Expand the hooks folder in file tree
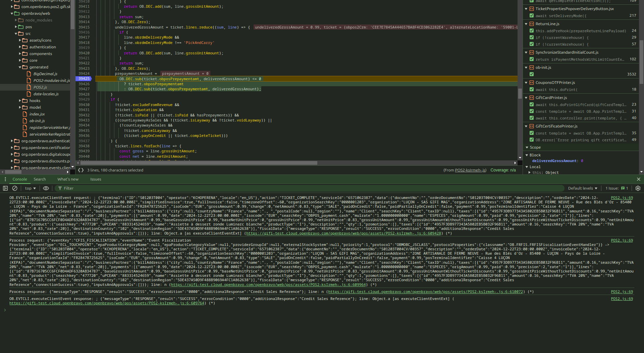The image size is (644, 353). click(x=20, y=101)
